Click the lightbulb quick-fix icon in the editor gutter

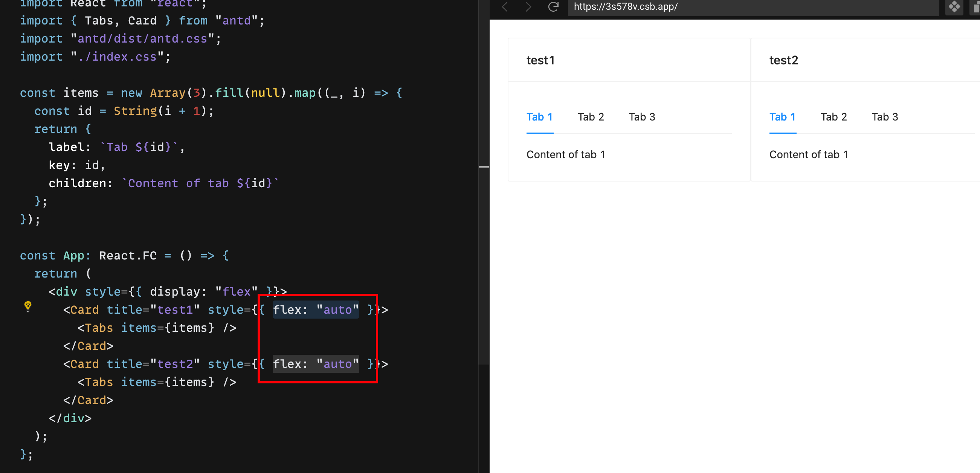coord(28,307)
